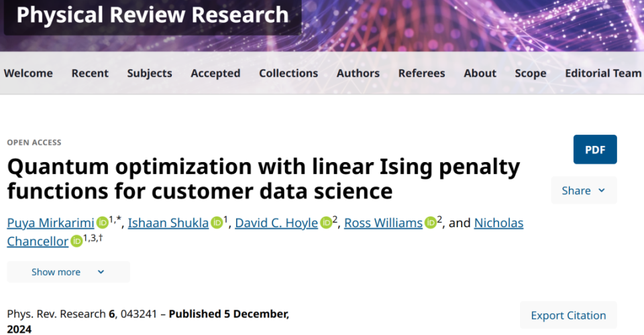Open Nicholas Chancellor's ORCID icon
The width and height of the screenshot is (644, 335).
(76, 241)
